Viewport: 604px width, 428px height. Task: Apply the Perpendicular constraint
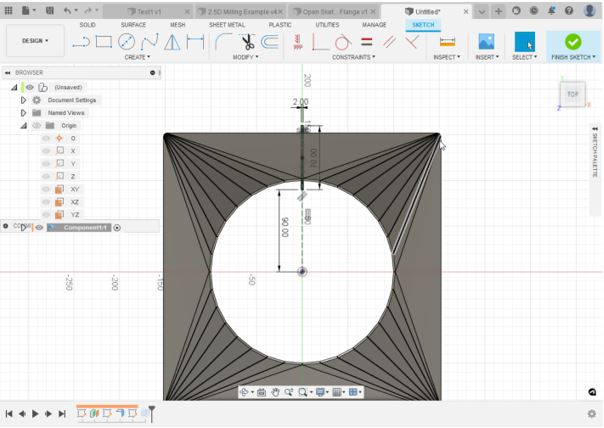click(x=320, y=42)
